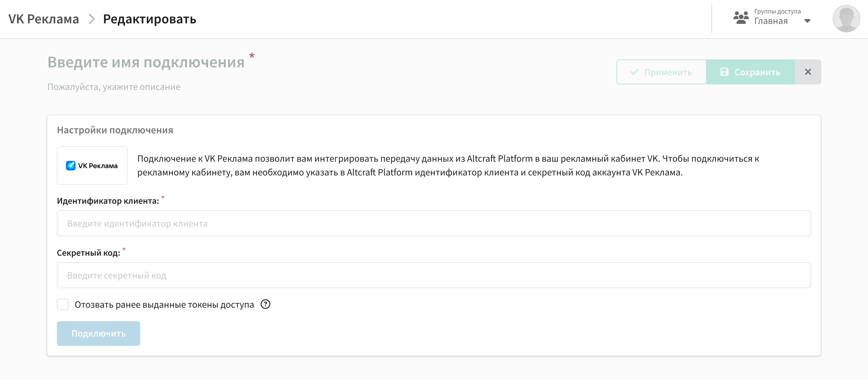Screen dimensions: 868x380
Task: Close the editor with the X icon
Action: click(x=808, y=72)
